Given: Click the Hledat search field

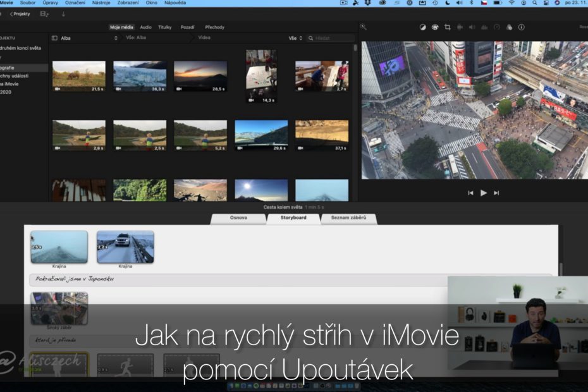Looking at the screenshot, I should (329, 38).
